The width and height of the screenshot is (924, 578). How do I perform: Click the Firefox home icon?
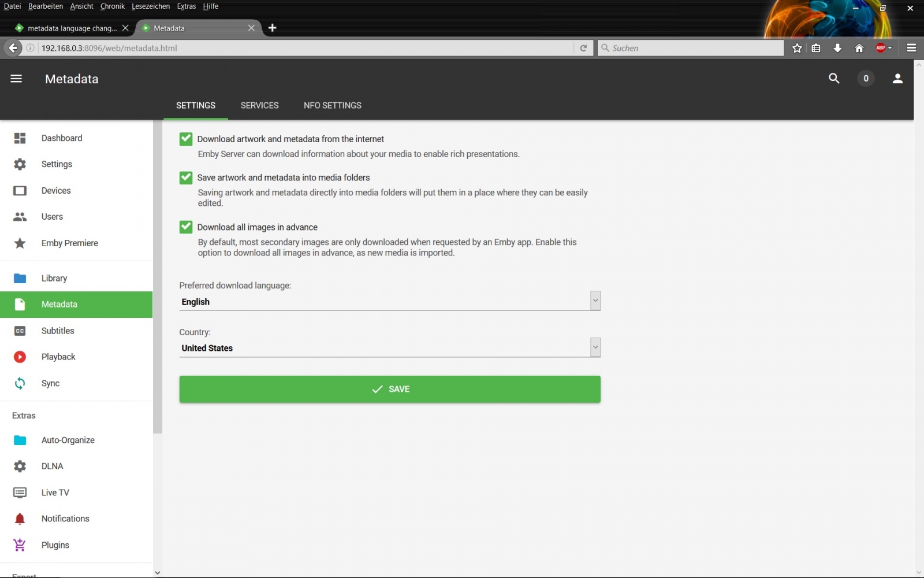(859, 48)
